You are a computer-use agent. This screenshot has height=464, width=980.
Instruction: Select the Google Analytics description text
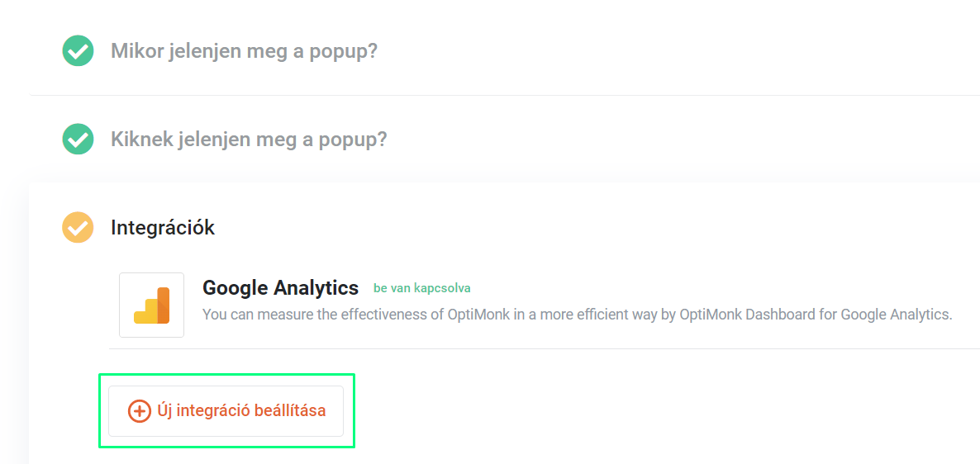(578, 315)
